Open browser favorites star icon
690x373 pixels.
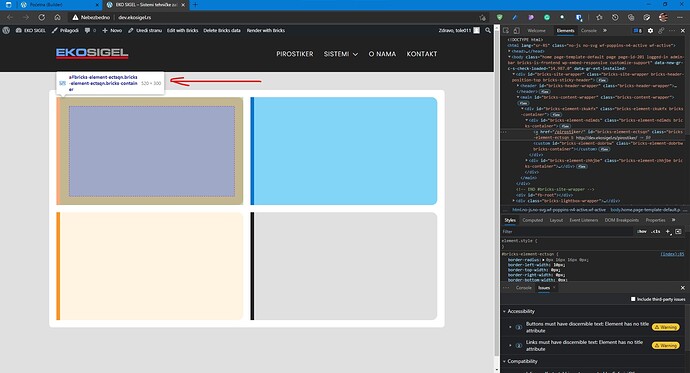pos(599,17)
